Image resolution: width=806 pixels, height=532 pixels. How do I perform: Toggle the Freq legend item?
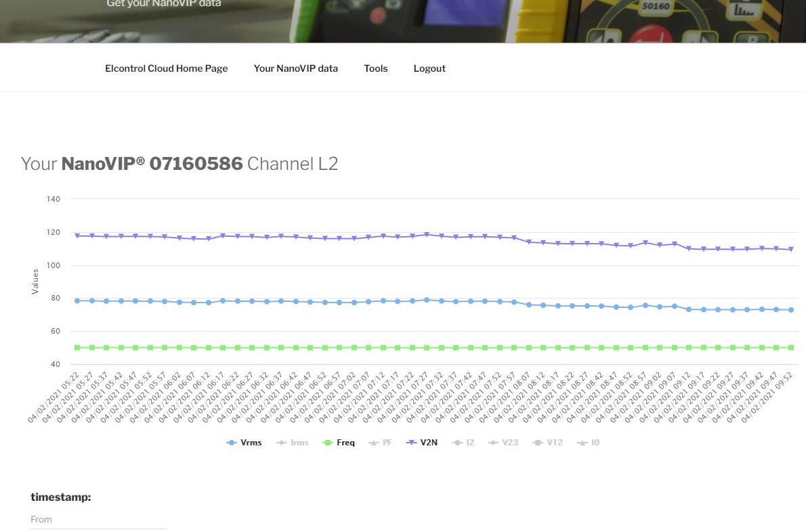pos(339,443)
